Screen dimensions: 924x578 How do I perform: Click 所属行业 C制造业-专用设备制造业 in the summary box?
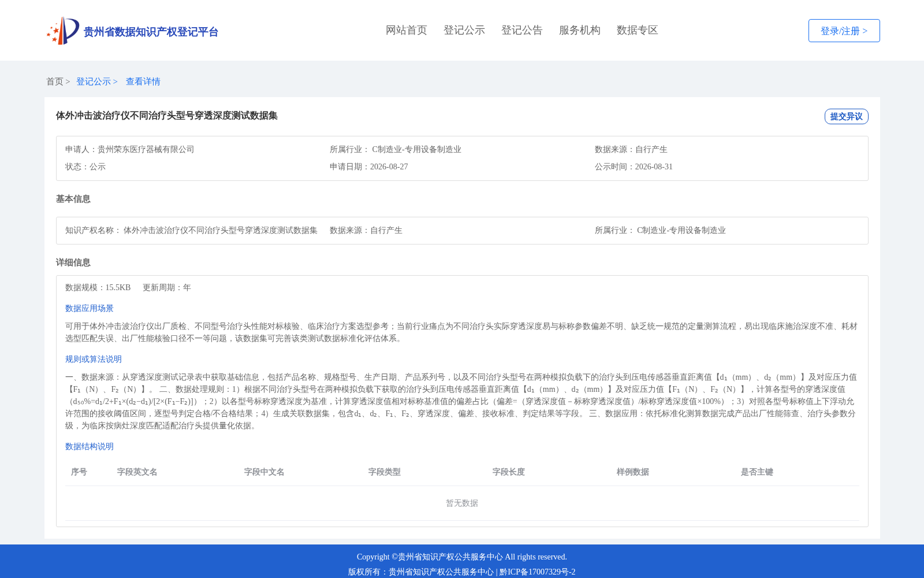point(396,149)
